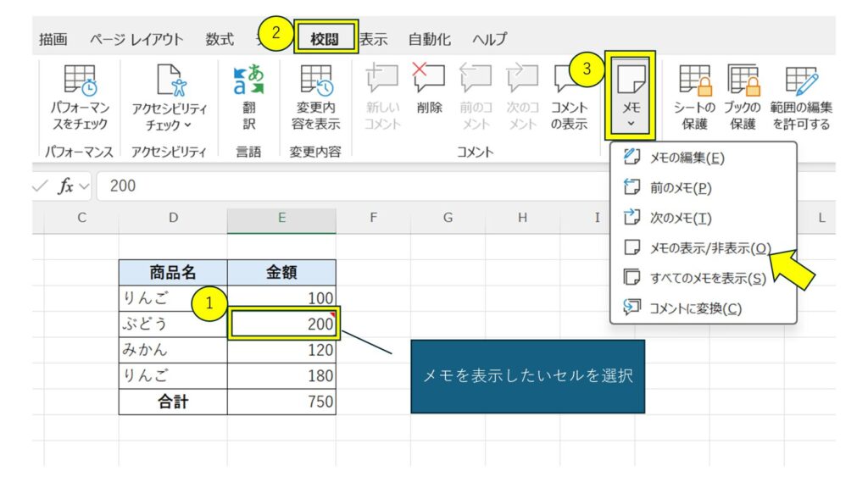Screen dimensions: 868x488
Task: Toggle メモの表示/非表示 menu option
Action: click(709, 247)
